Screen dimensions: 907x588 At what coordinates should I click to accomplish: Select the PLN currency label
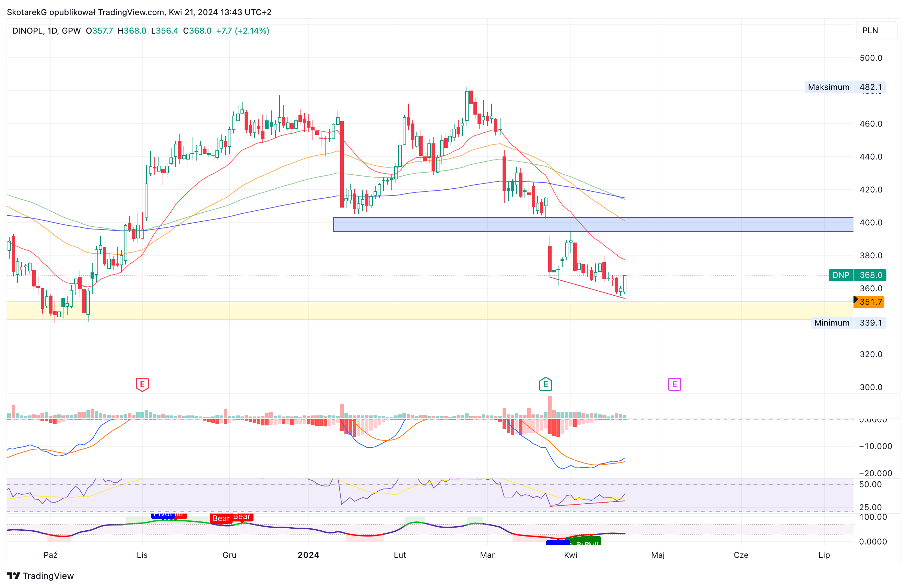(876, 31)
